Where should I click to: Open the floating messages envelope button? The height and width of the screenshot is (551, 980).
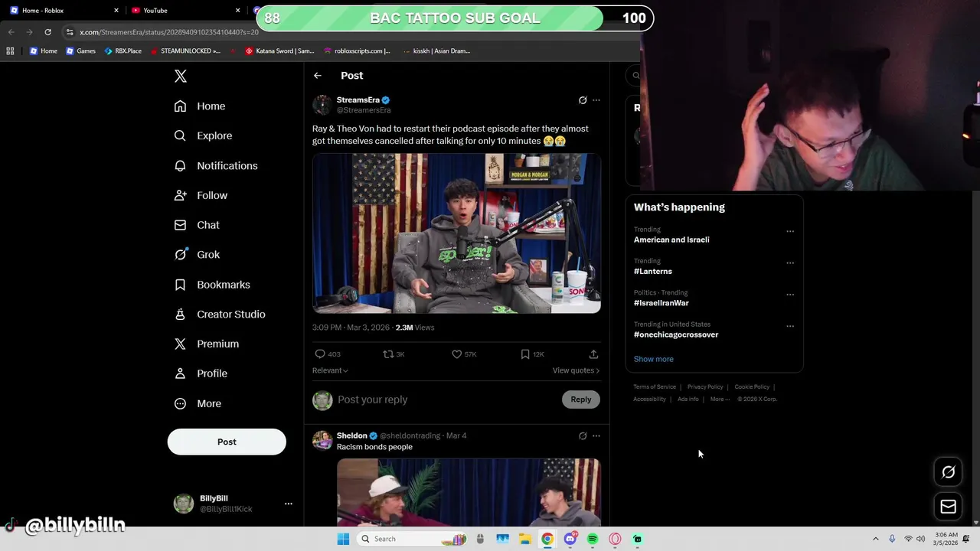pos(948,507)
